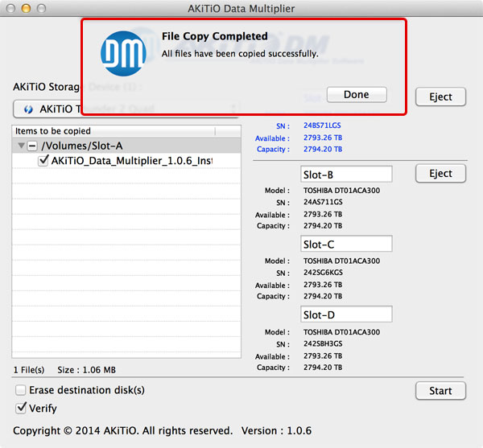The height and width of the screenshot is (448, 483).
Task: Close the Data Multiplier window
Action: coord(11,8)
